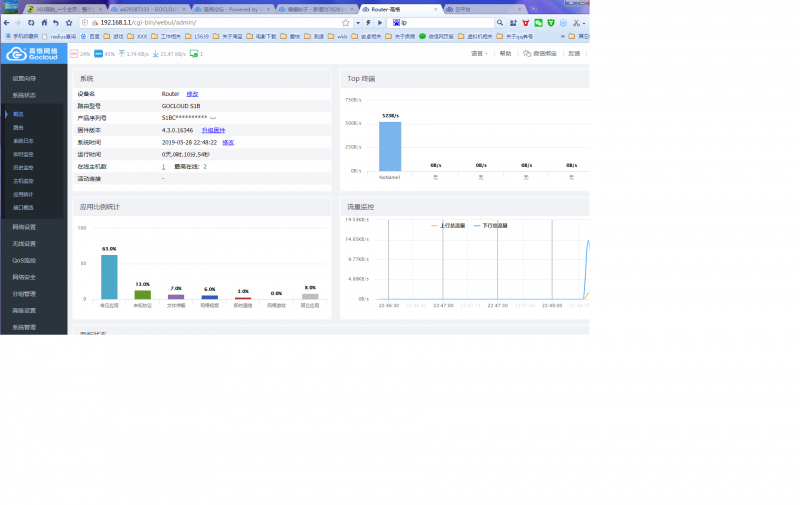The width and height of the screenshot is (800, 505).
Task: Open the address bar dropdown arrow
Action: (x=358, y=22)
